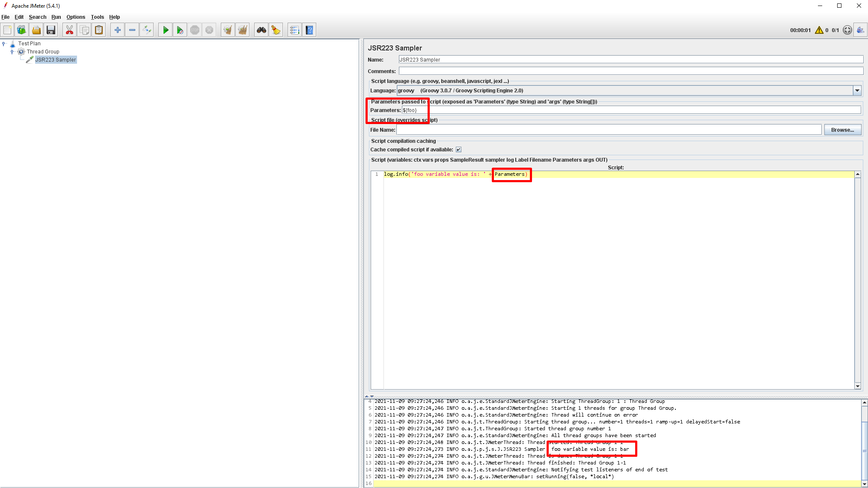Click the warning triangle log indicator

819,30
